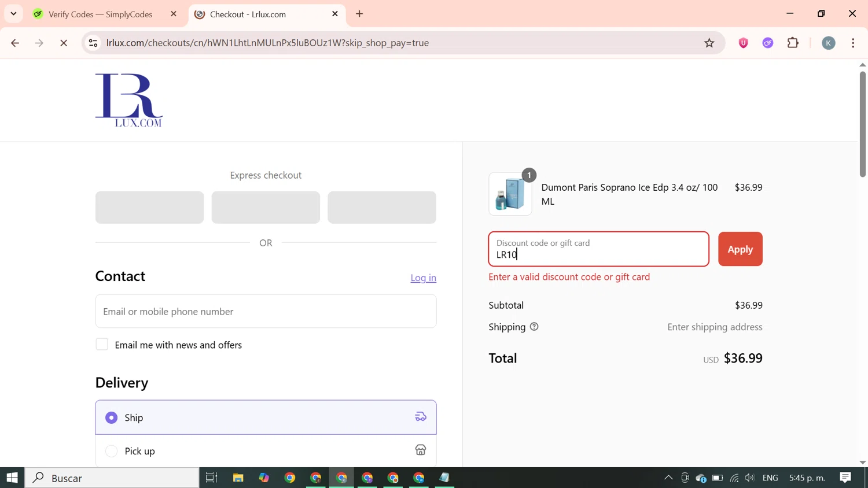Open the Windows notification center

pos(845,478)
